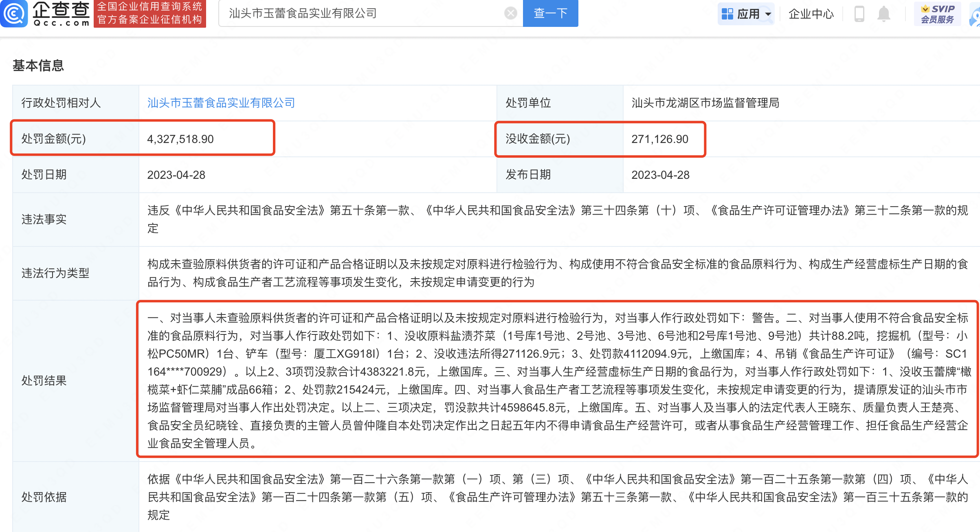Click the 违法行为类型 description paragraph

[x=558, y=273]
